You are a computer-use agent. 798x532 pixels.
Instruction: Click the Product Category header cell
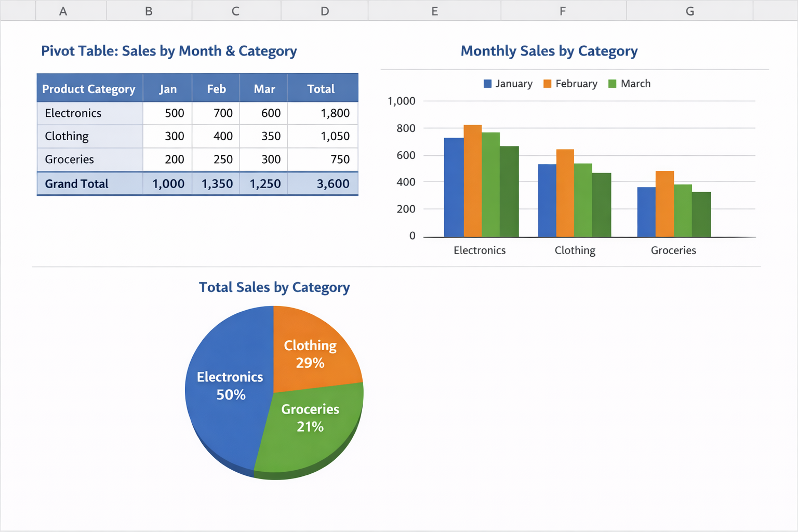89,89
